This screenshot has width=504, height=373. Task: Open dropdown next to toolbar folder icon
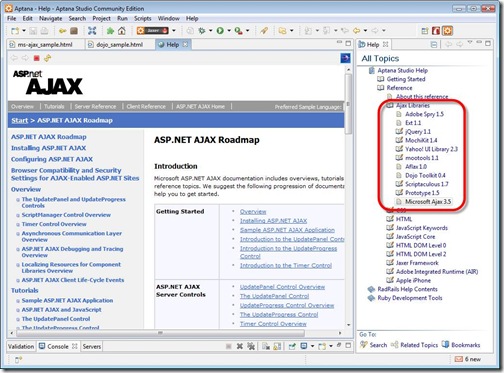(292, 31)
